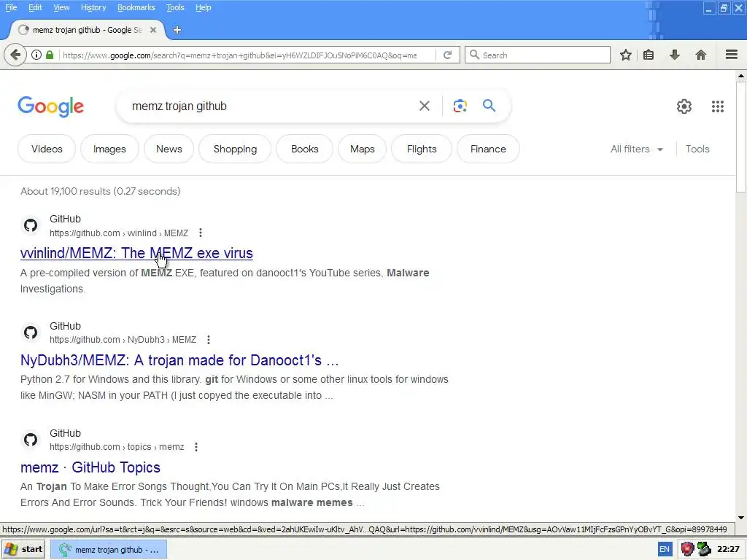Image resolution: width=747 pixels, height=560 pixels.
Task: Clear the Google search query with X
Action: coord(424,106)
